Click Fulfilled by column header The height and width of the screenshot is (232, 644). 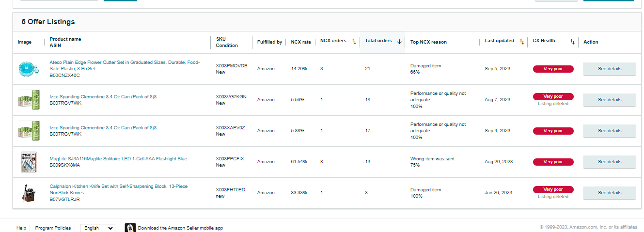pos(269,42)
